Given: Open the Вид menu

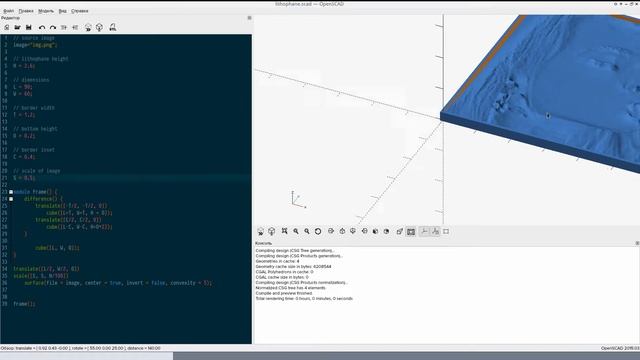Looking at the screenshot, I should pos(62,11).
